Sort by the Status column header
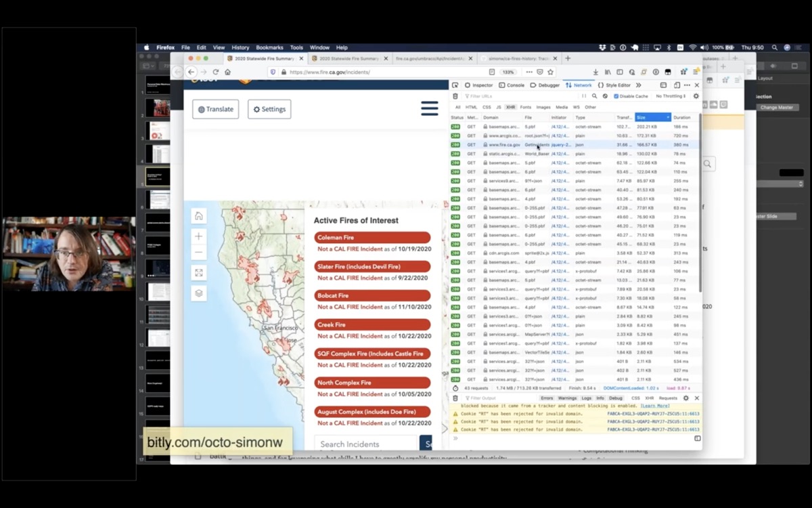 (x=457, y=117)
